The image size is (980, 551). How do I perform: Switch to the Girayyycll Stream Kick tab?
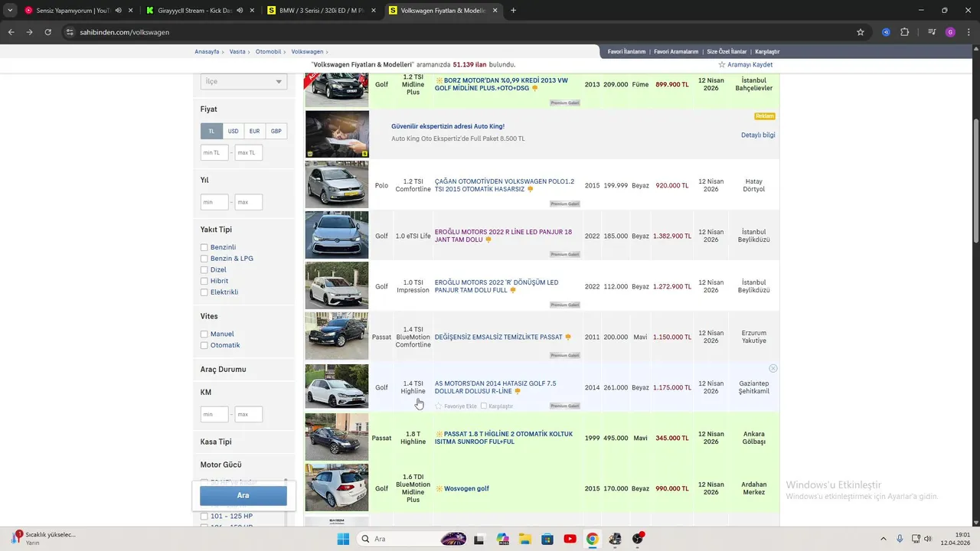click(x=199, y=11)
